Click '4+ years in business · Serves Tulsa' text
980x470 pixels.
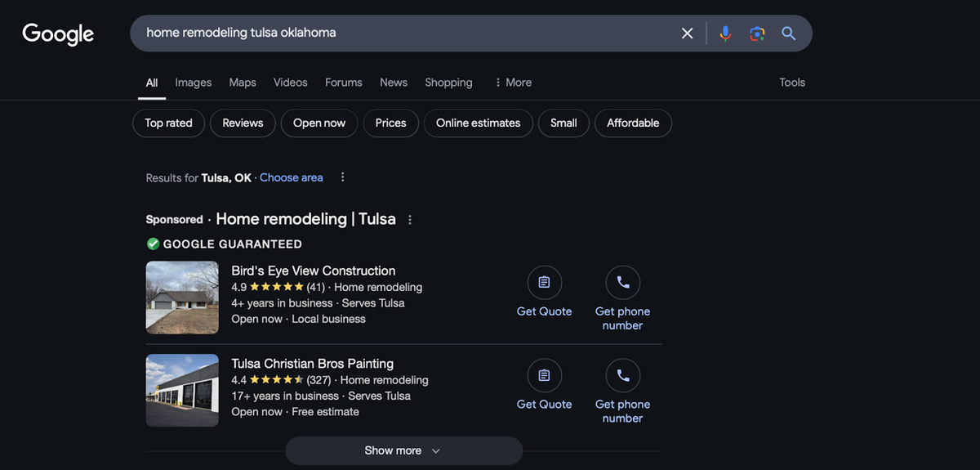318,303
